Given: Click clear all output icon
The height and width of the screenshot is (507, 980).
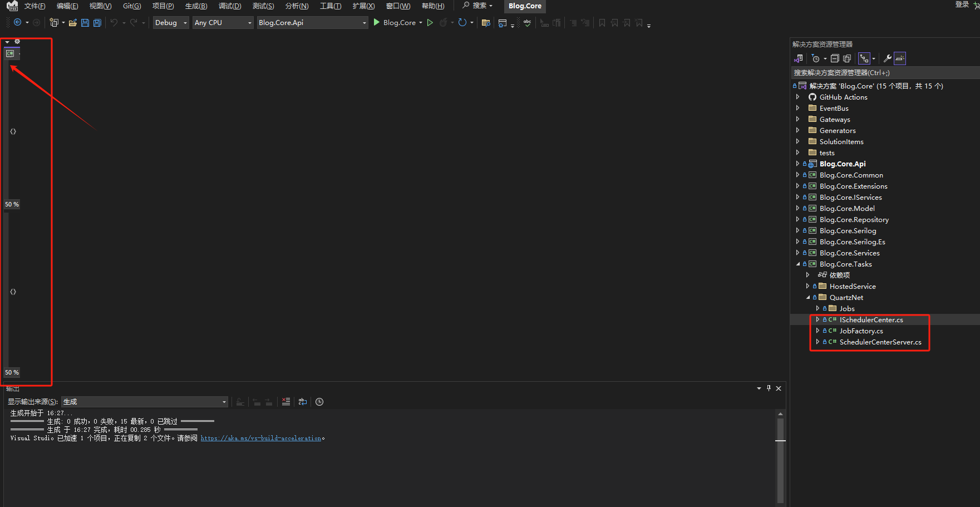Looking at the screenshot, I should [286, 401].
